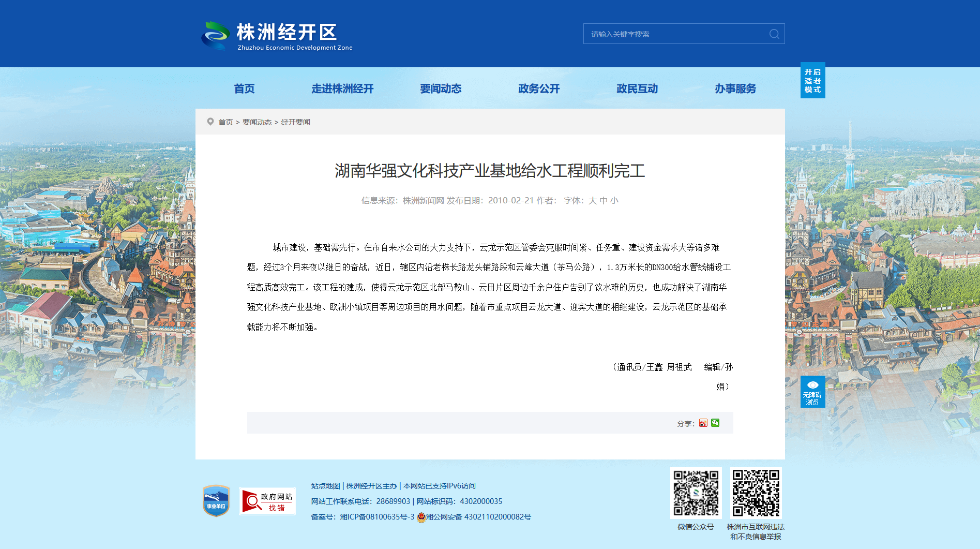The image size is (980, 549).
Task: Open the 站点地图 footer link
Action: point(325,486)
